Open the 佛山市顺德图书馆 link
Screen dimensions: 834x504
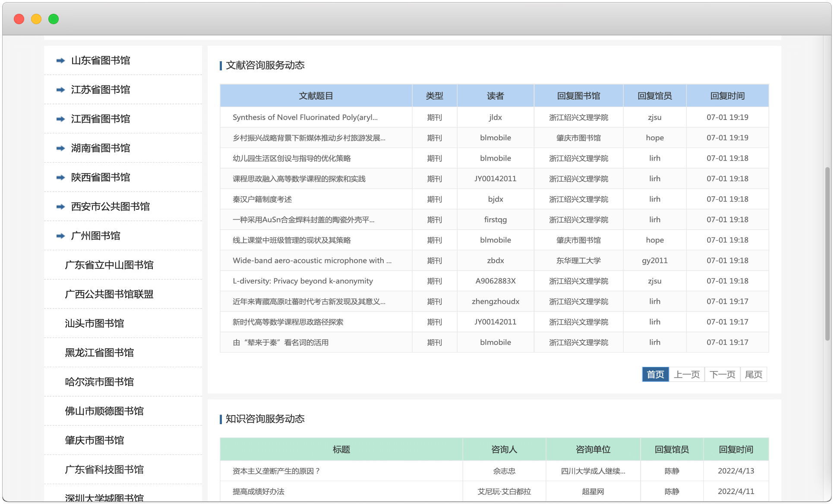click(x=104, y=411)
